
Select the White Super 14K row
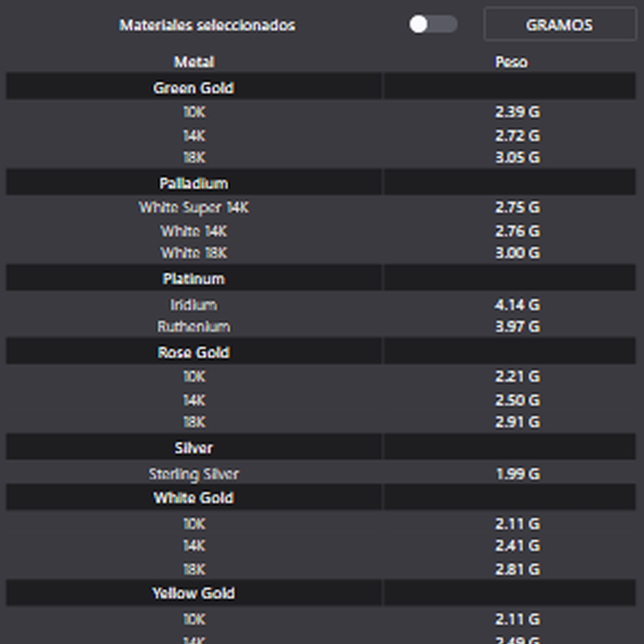click(x=321, y=207)
